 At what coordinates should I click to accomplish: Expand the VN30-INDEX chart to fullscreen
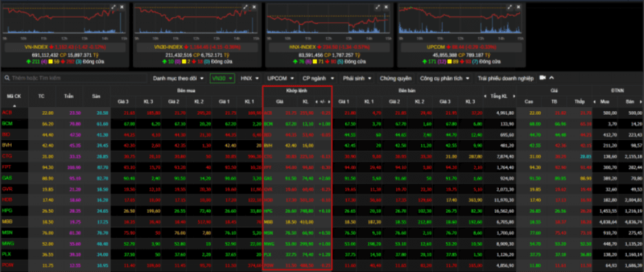(x=246, y=7)
